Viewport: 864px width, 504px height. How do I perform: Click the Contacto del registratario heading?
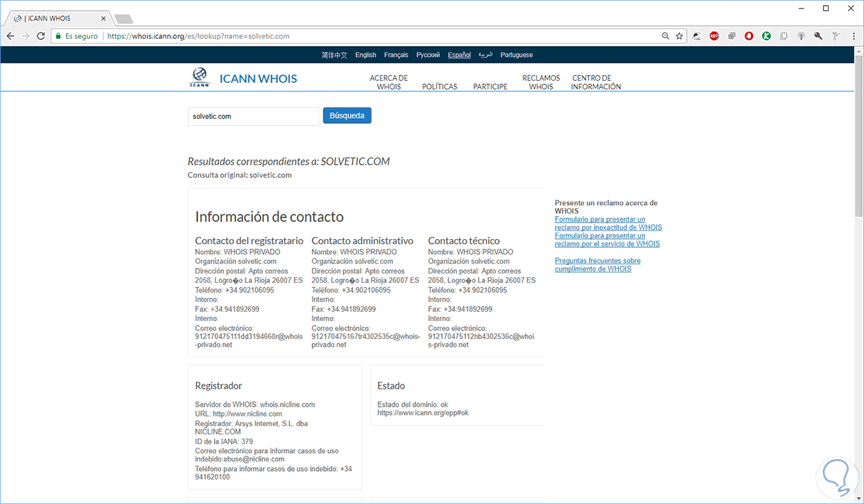tap(249, 240)
